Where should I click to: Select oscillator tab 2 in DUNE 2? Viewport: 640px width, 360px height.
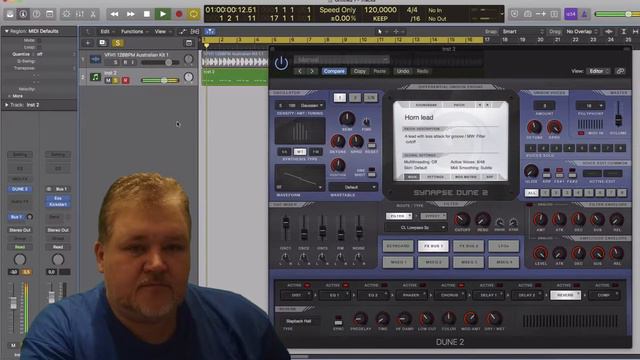355,98
